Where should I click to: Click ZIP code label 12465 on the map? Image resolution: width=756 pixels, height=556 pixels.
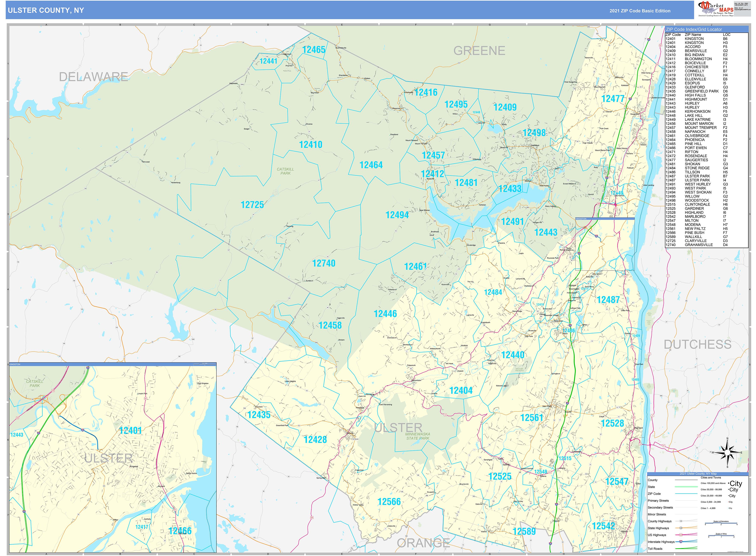coord(314,50)
